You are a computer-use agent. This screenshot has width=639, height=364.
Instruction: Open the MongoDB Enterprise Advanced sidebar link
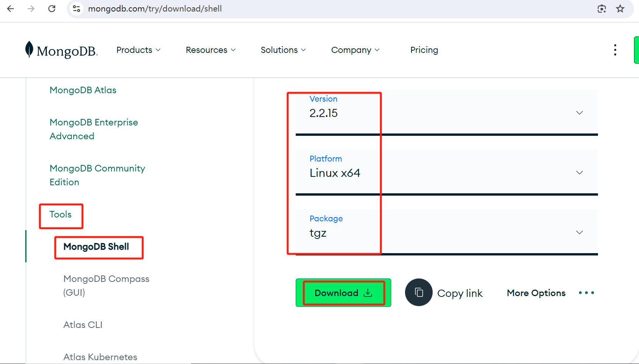pyautogui.click(x=94, y=129)
